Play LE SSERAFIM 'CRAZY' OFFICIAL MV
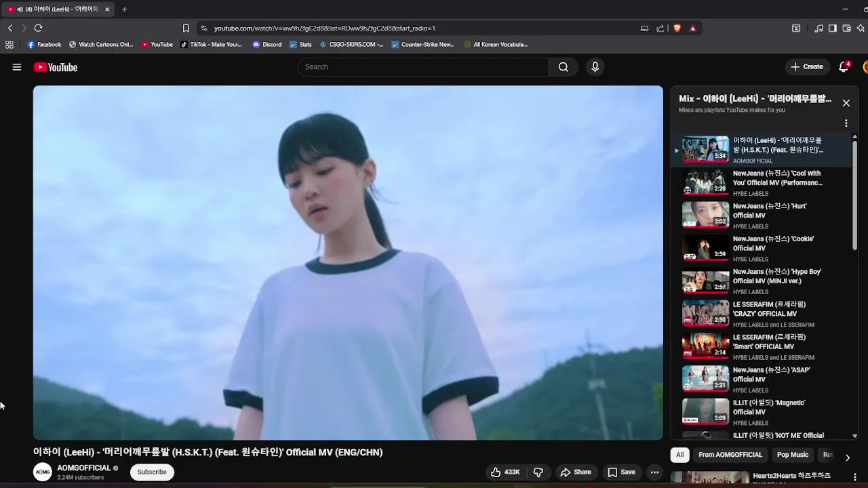Screen dimensions: 868x488 [761, 314]
